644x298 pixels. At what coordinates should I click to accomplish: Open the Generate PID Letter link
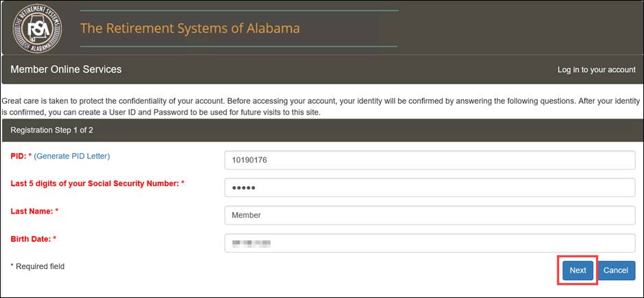click(x=72, y=156)
